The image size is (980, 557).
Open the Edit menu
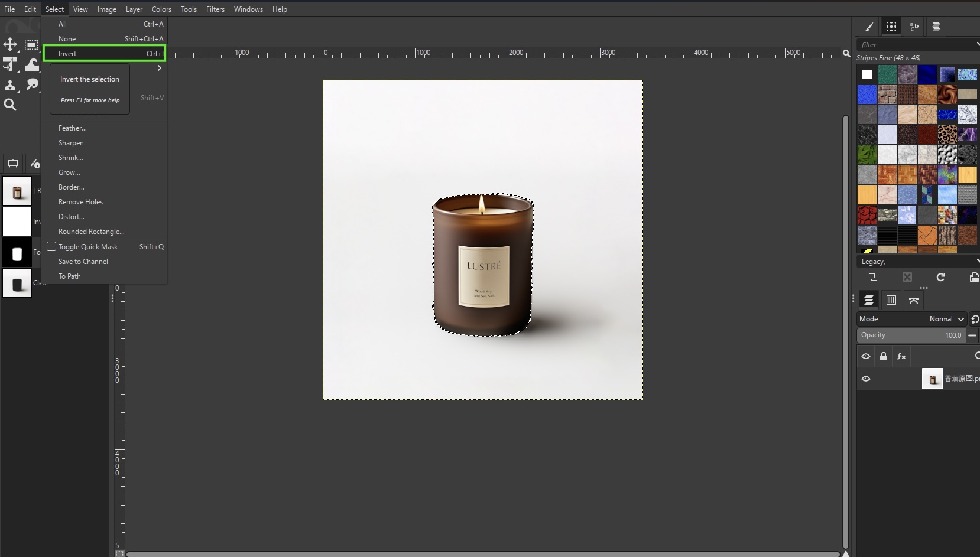tap(30, 9)
